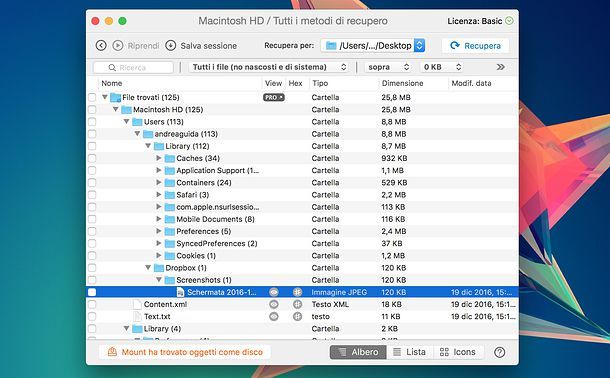The height and width of the screenshot is (378, 610).
Task: Click the Macintosh HD (125) folder icon
Action: [x=126, y=110]
